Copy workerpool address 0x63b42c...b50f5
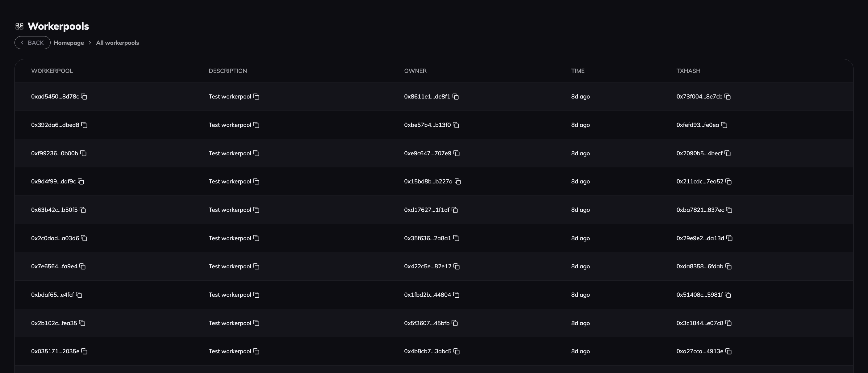The image size is (868, 373). [x=83, y=210]
